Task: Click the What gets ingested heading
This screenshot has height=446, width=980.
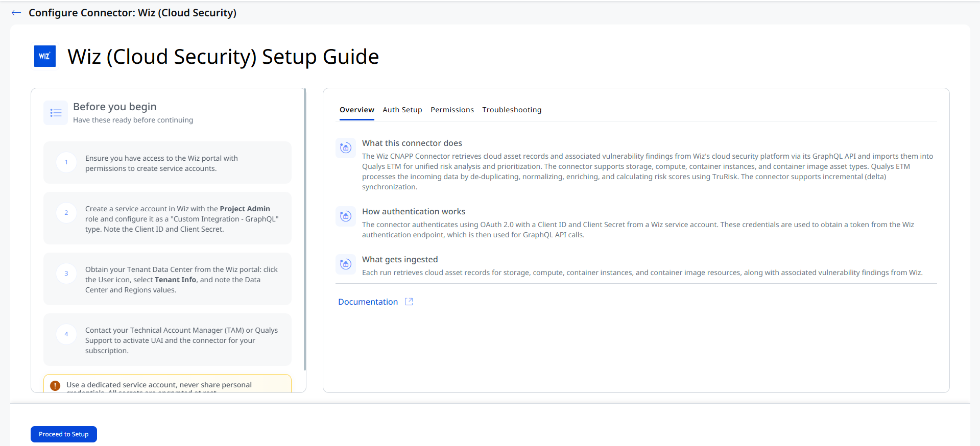Action: tap(400, 259)
